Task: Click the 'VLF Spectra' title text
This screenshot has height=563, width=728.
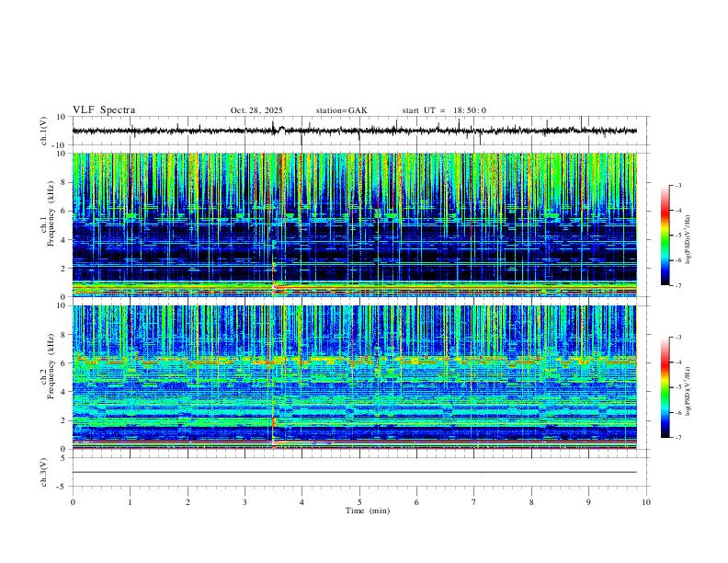Action: click(x=104, y=110)
